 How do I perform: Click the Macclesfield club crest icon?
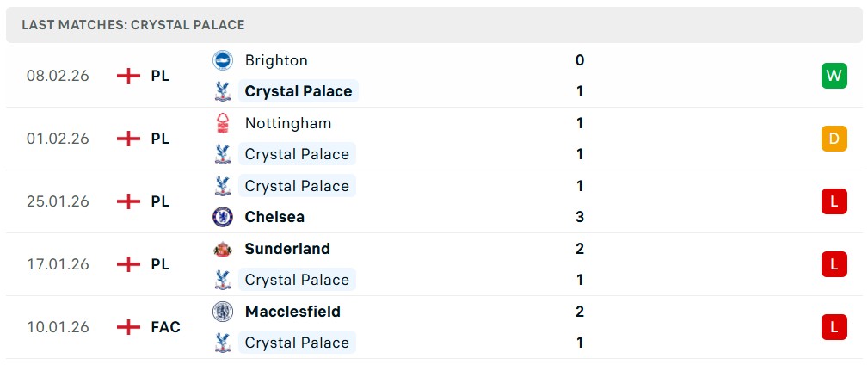pos(223,312)
